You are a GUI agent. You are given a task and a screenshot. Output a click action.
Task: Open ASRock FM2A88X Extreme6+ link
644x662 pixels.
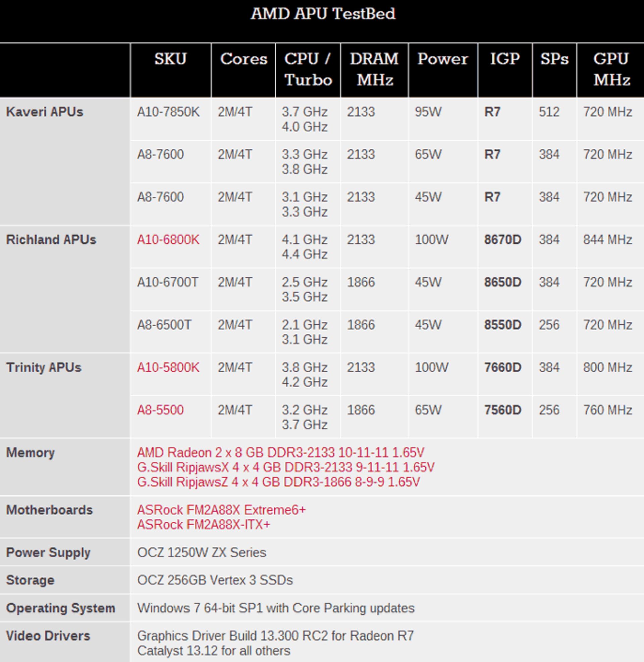coord(221,510)
